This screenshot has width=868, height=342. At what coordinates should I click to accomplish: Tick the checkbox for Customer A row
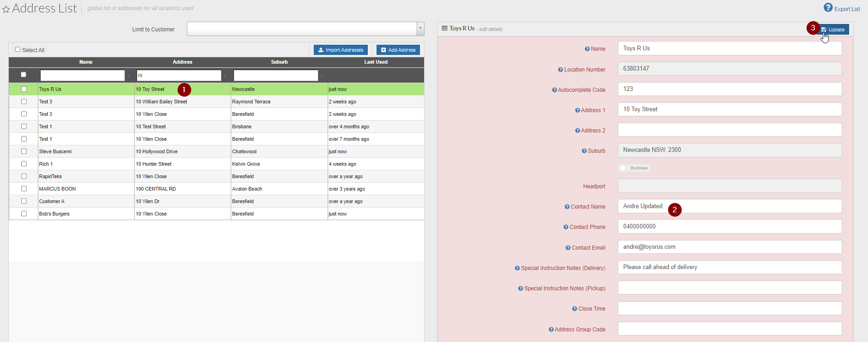[x=24, y=201]
